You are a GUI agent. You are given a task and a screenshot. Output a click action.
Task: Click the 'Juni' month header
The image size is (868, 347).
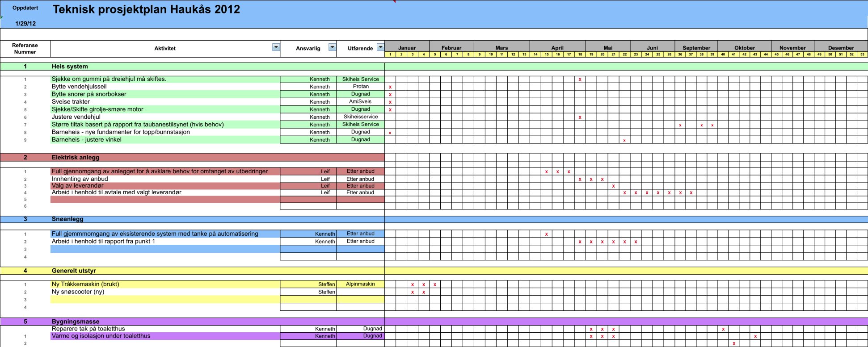click(653, 48)
